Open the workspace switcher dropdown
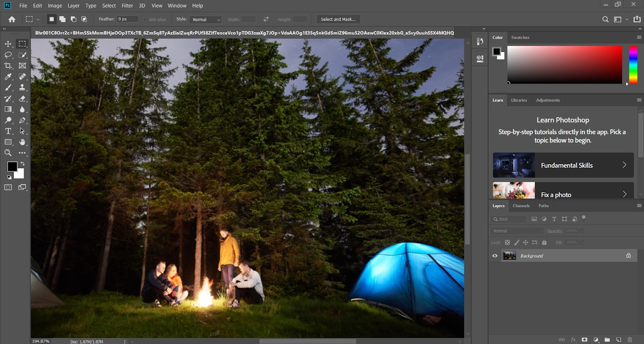Screen dimensions: 644x344 point(620,19)
